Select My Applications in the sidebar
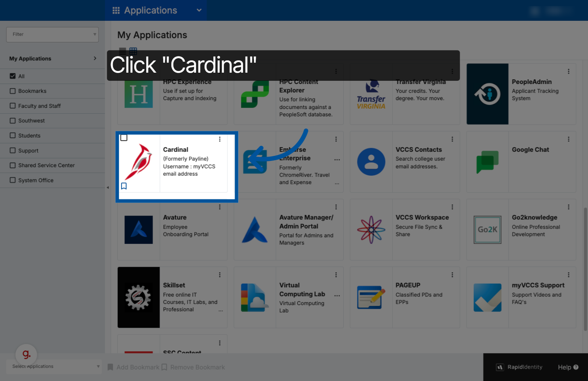Screen dimensions: 588x381 tap(53, 59)
